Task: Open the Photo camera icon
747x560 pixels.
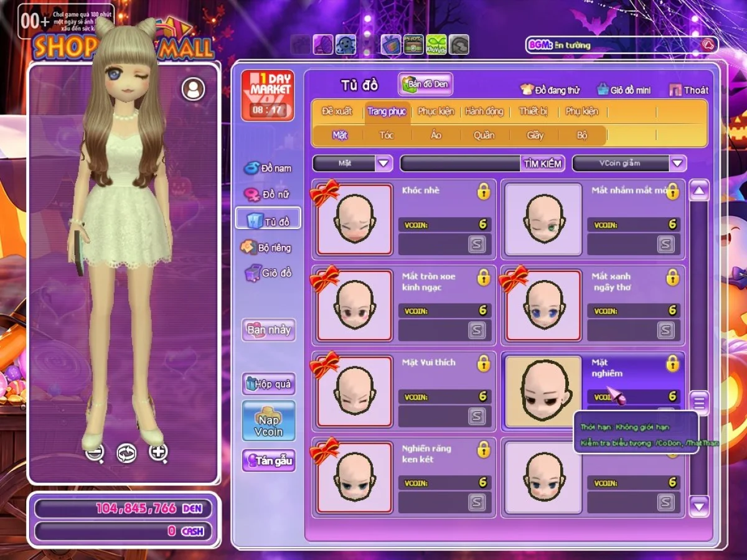Action: click(x=413, y=44)
